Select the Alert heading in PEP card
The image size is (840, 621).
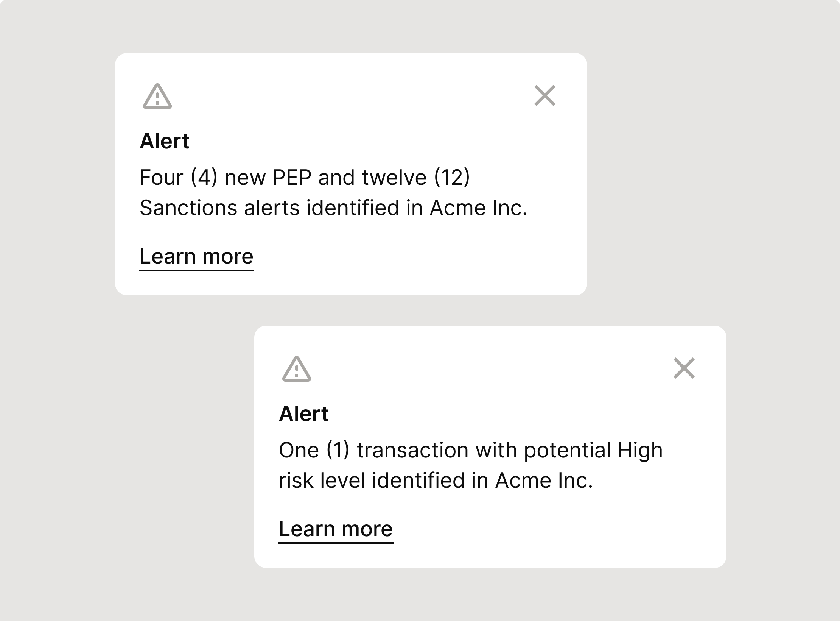[x=164, y=141]
